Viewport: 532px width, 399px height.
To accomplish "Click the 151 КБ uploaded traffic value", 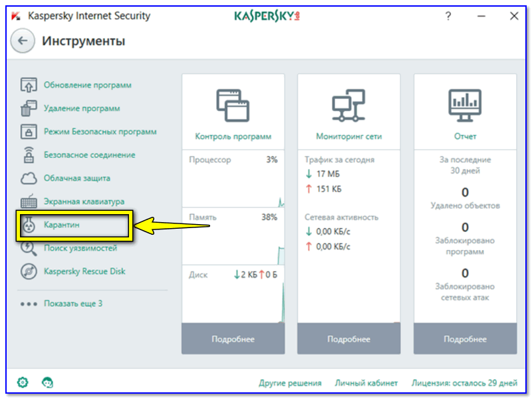I will click(329, 189).
